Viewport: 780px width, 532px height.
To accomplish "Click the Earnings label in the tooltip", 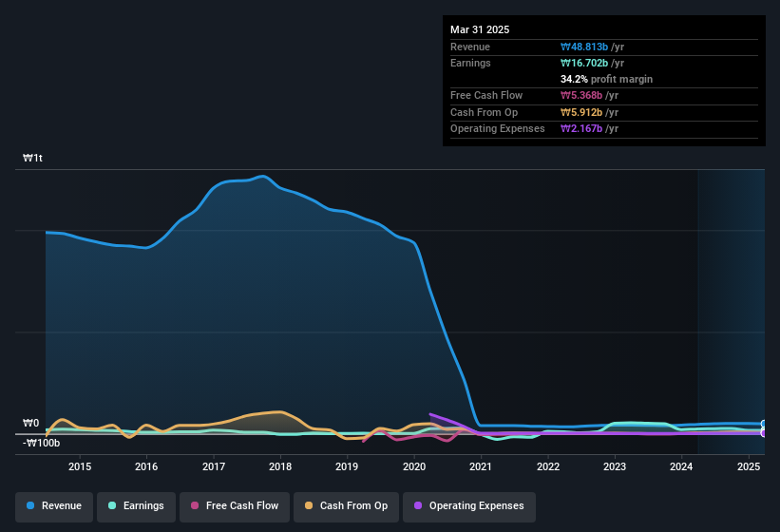I will pos(470,63).
